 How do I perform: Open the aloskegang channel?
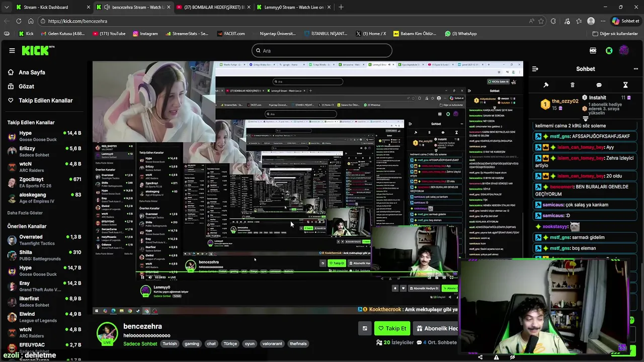point(44,198)
